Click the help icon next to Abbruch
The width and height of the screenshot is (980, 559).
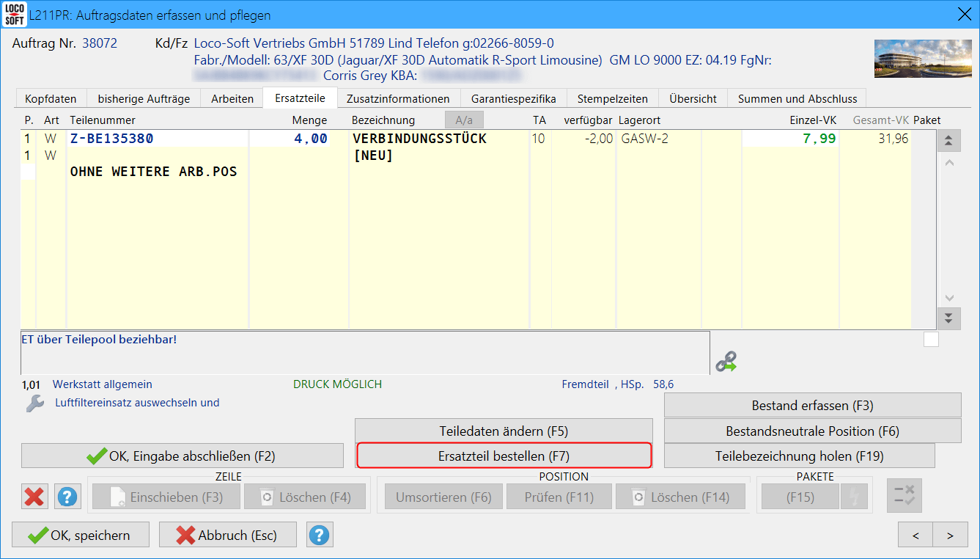(319, 536)
